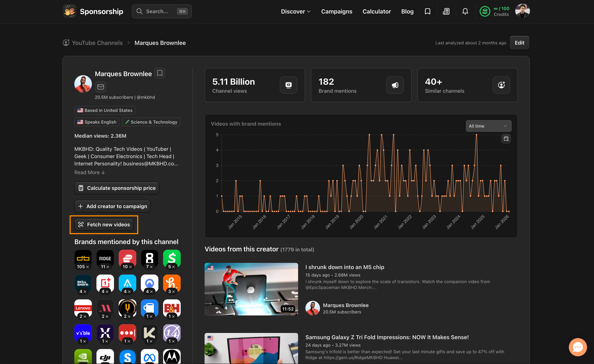The width and height of the screenshot is (594, 364).
Task: Click the Speaks English tag
Action: click(x=97, y=122)
